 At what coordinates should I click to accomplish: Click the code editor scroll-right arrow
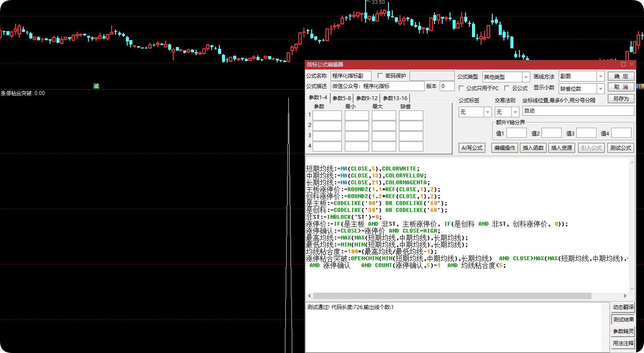point(625,296)
